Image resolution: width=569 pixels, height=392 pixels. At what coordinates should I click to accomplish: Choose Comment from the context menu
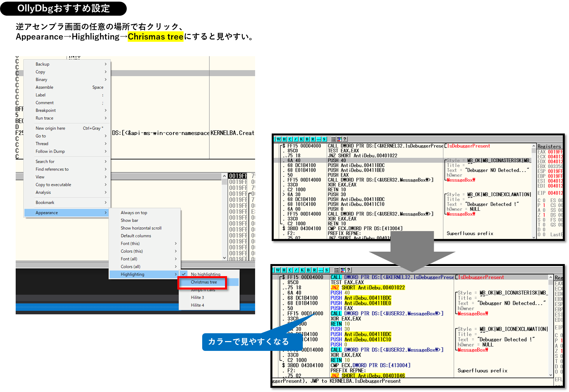(x=67, y=103)
